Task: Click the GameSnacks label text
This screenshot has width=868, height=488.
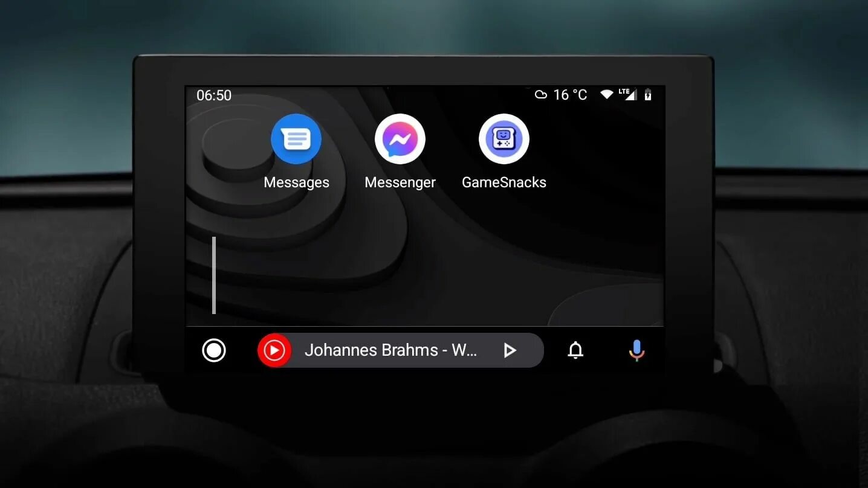Action: pyautogui.click(x=504, y=182)
